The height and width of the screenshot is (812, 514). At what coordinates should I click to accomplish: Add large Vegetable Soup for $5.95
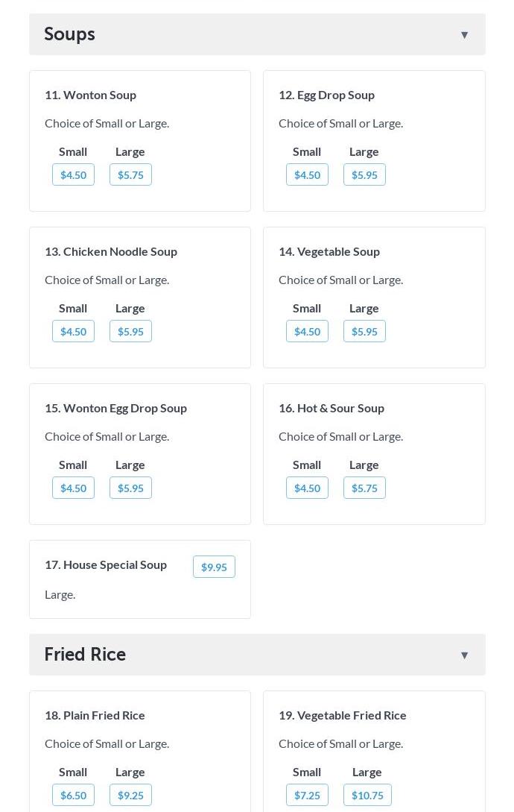pyautogui.click(x=364, y=332)
